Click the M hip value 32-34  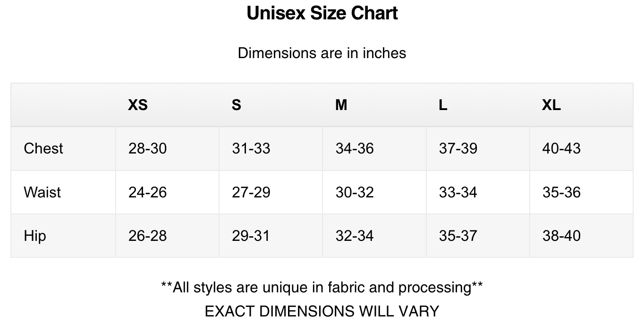click(x=355, y=236)
